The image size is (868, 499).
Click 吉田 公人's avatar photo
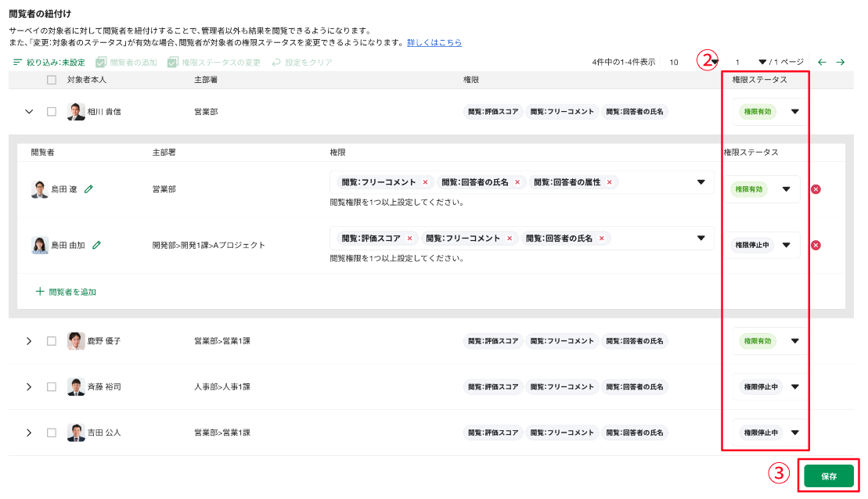coord(76,433)
